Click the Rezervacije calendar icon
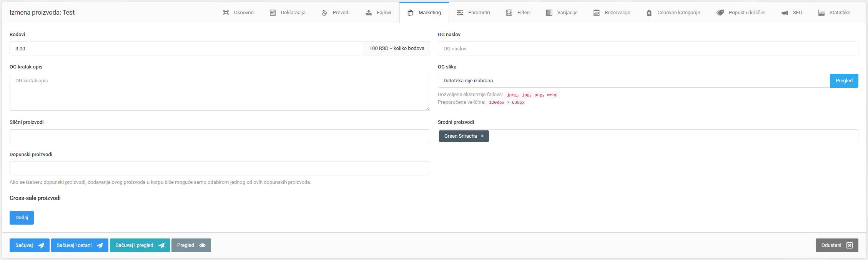The height and width of the screenshot is (260, 868). coord(596,13)
